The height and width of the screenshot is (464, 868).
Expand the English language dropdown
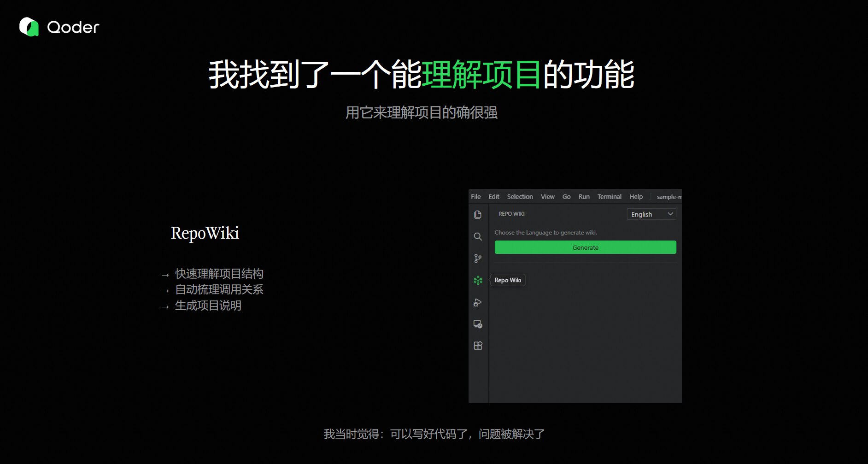point(651,214)
